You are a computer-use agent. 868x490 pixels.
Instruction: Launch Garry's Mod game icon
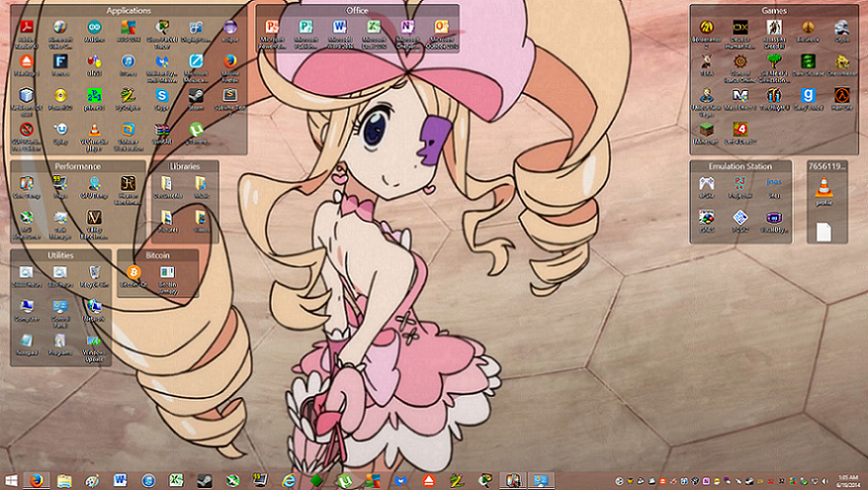tap(809, 95)
